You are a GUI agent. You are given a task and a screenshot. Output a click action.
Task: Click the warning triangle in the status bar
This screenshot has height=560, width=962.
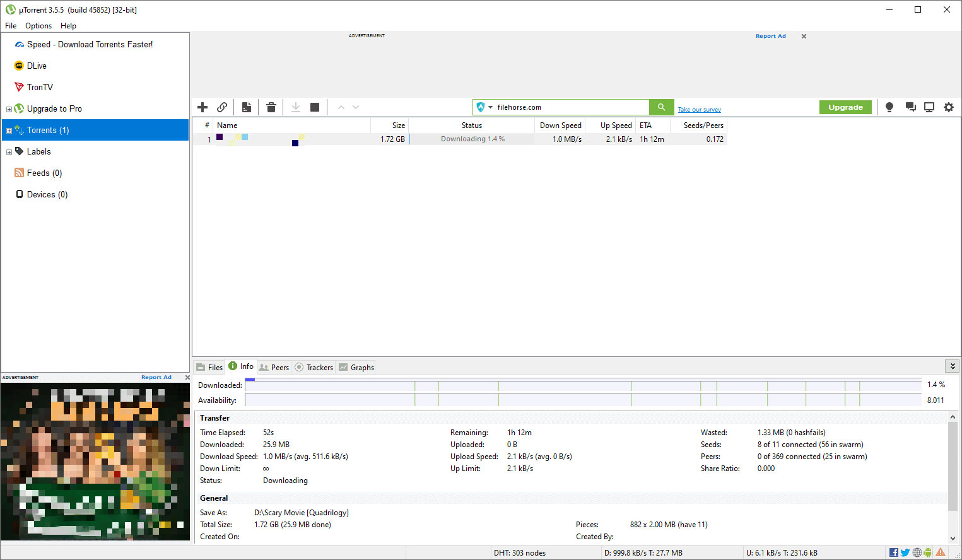pyautogui.click(x=941, y=552)
